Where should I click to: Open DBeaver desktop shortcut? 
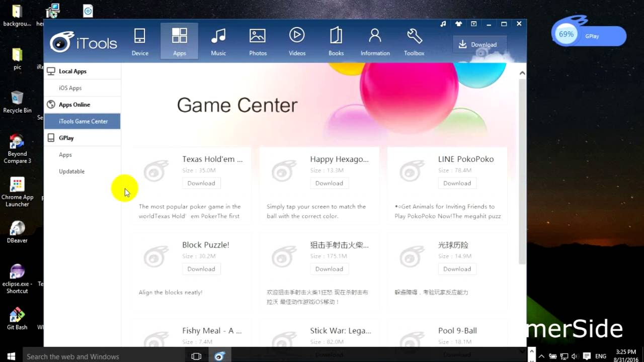tap(17, 232)
